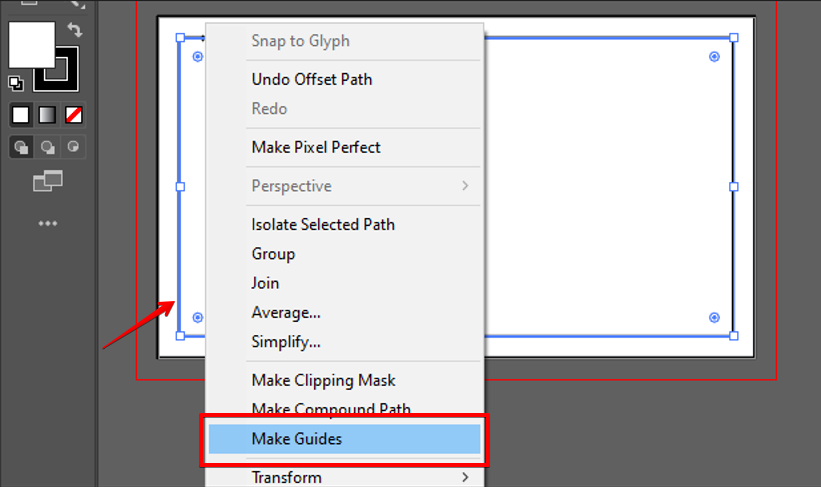This screenshot has height=487, width=821.
Task: Choose Draw Inside mode
Action: pos(73,147)
